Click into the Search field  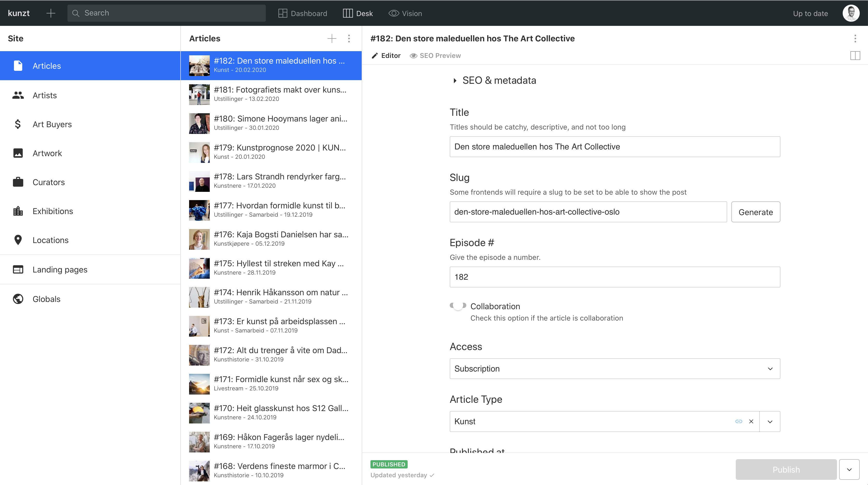pyautogui.click(x=166, y=13)
